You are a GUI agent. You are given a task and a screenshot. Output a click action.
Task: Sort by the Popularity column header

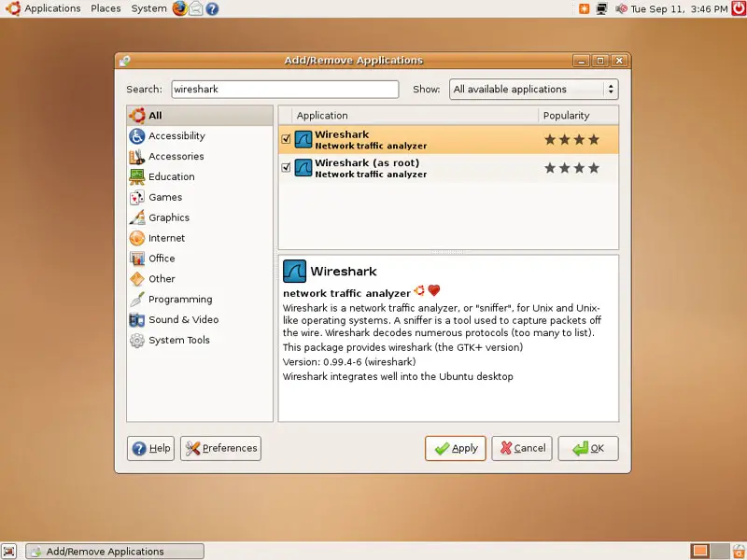[x=578, y=115]
